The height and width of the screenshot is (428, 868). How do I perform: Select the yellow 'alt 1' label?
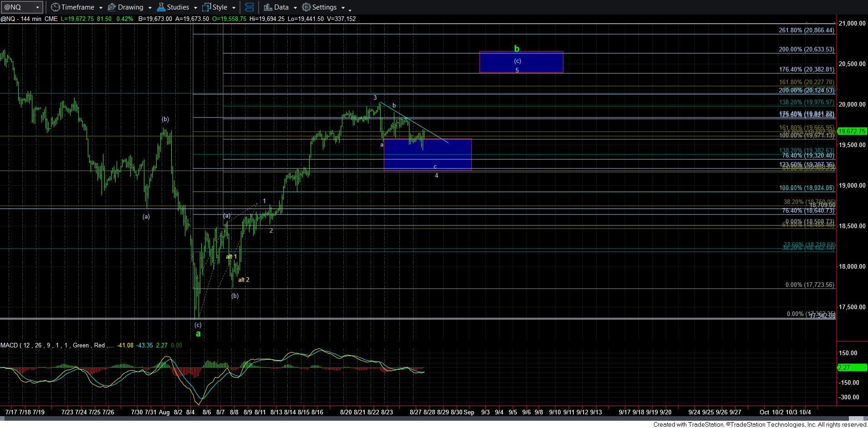click(231, 257)
